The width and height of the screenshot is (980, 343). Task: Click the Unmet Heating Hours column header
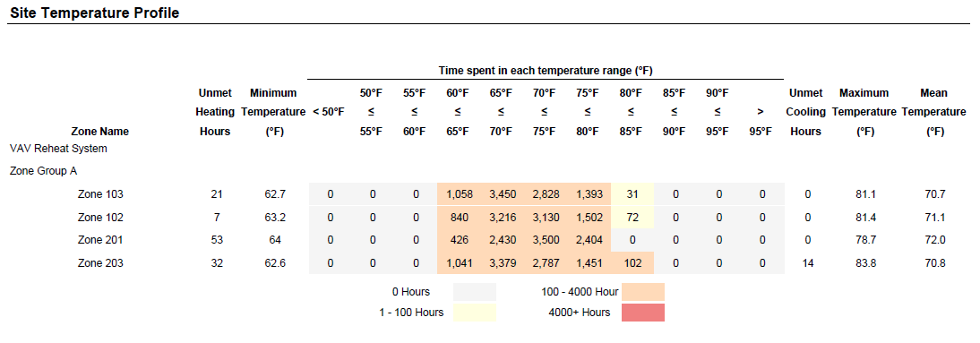pyautogui.click(x=215, y=113)
